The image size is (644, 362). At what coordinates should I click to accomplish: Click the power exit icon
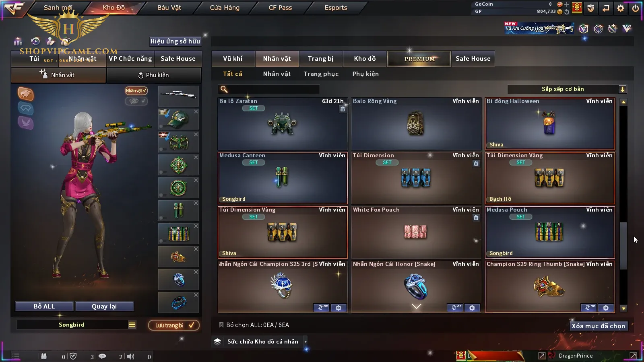[x=636, y=8]
